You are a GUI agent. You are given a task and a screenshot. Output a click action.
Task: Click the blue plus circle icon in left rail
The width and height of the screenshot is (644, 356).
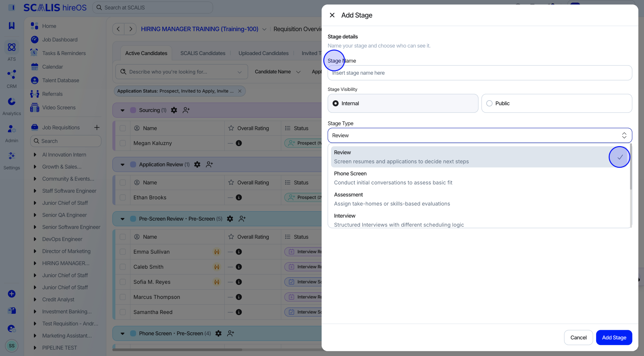coord(12,294)
